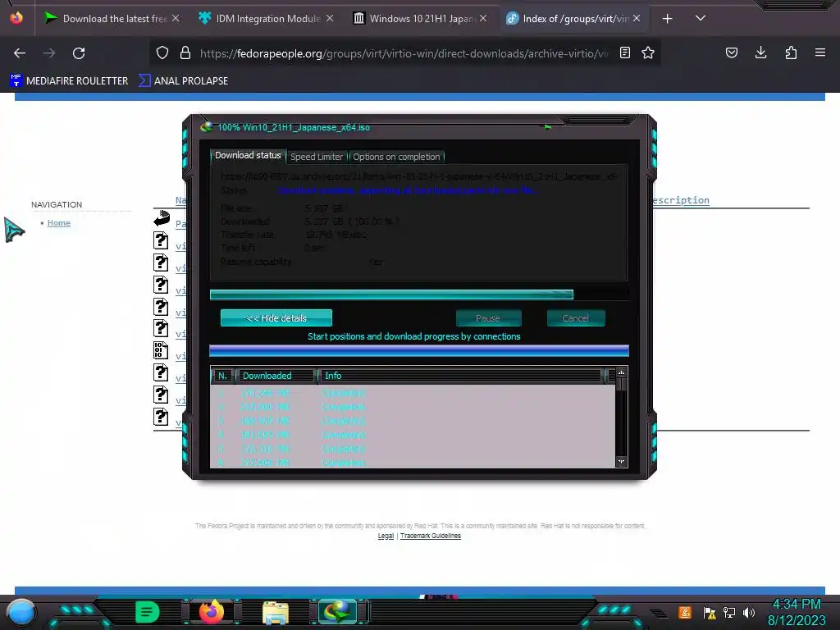Cancel the download
Viewport: 840px width, 630px height.
click(x=575, y=318)
